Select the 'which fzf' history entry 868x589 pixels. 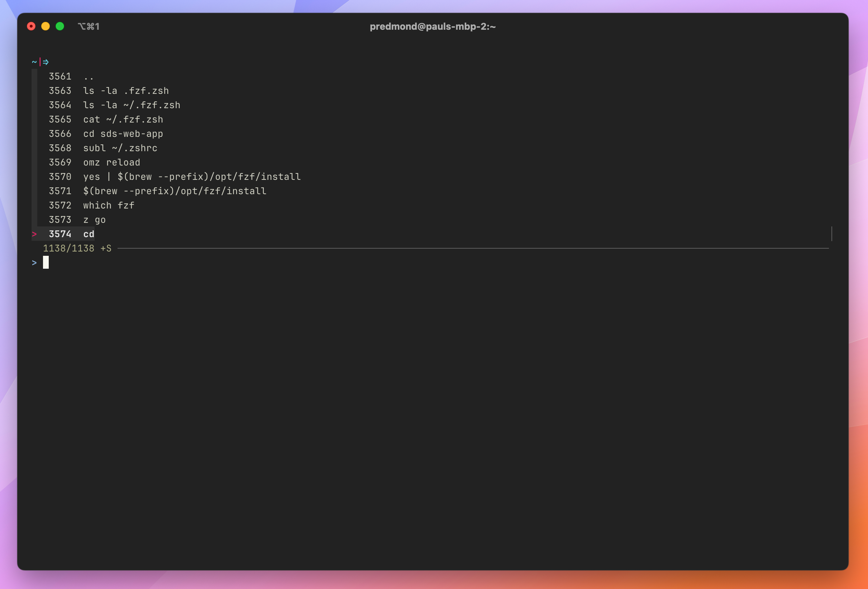click(x=91, y=205)
